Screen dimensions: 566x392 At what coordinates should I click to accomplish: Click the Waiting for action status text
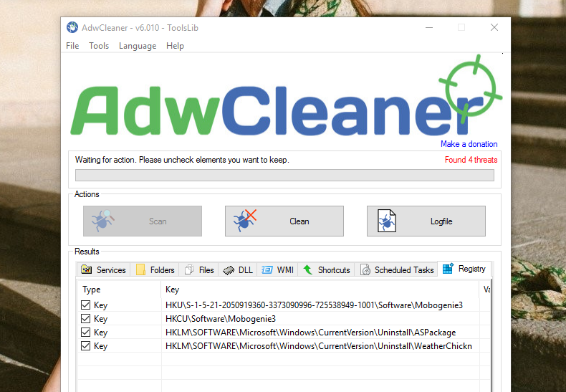pyautogui.click(x=182, y=160)
